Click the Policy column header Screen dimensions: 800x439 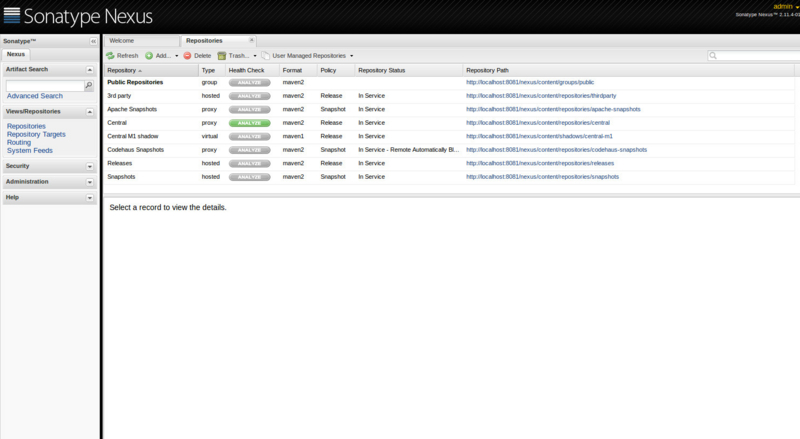(336, 70)
